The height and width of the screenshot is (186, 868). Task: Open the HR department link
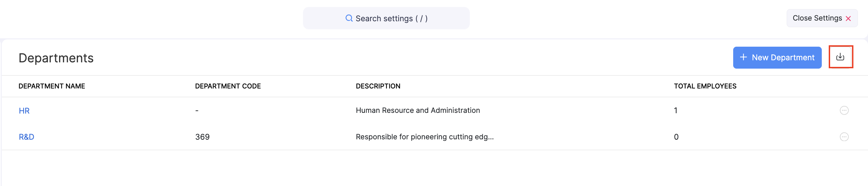point(24,111)
